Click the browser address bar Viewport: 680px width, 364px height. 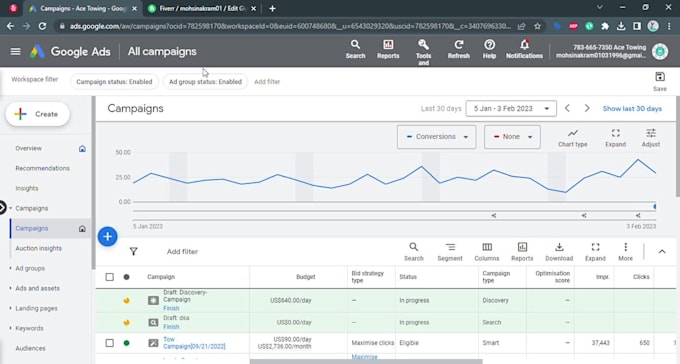(290, 26)
